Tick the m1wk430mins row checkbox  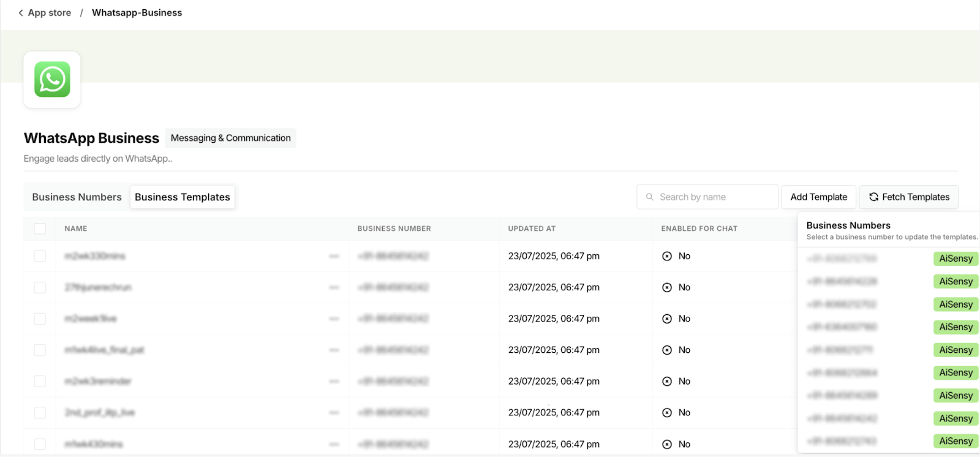(x=40, y=444)
